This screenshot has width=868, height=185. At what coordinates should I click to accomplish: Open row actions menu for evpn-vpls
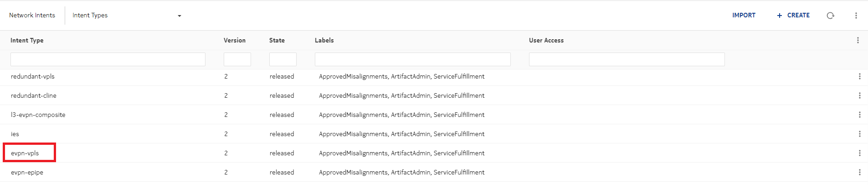click(859, 153)
